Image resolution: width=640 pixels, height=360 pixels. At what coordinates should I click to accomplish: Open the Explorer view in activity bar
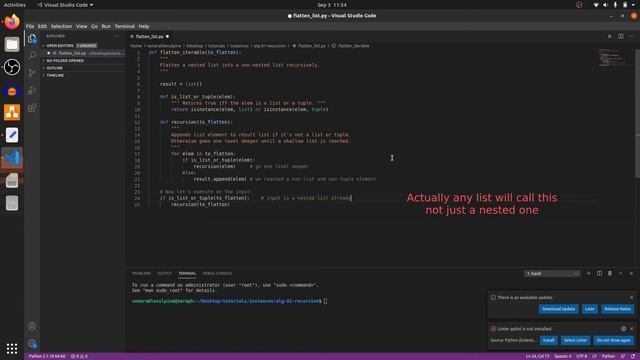pos(32,39)
